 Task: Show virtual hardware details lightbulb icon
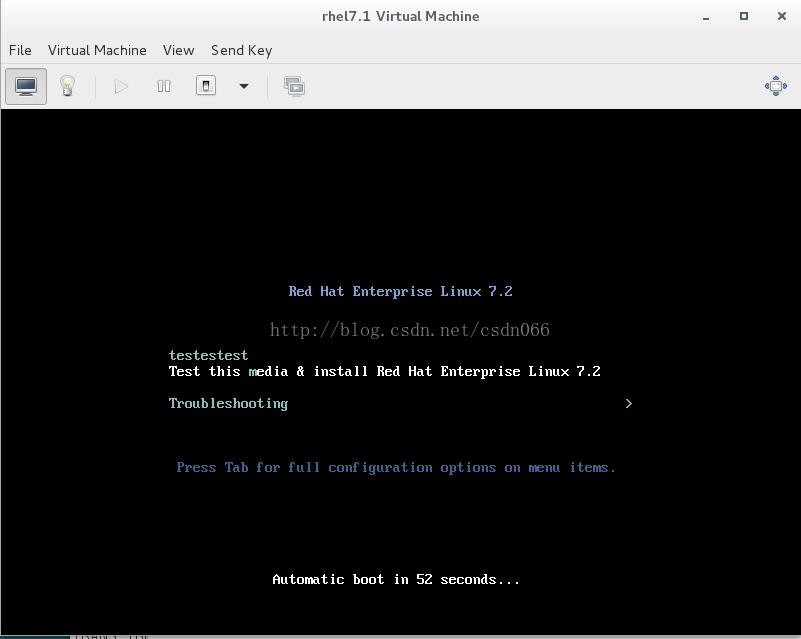[67, 86]
